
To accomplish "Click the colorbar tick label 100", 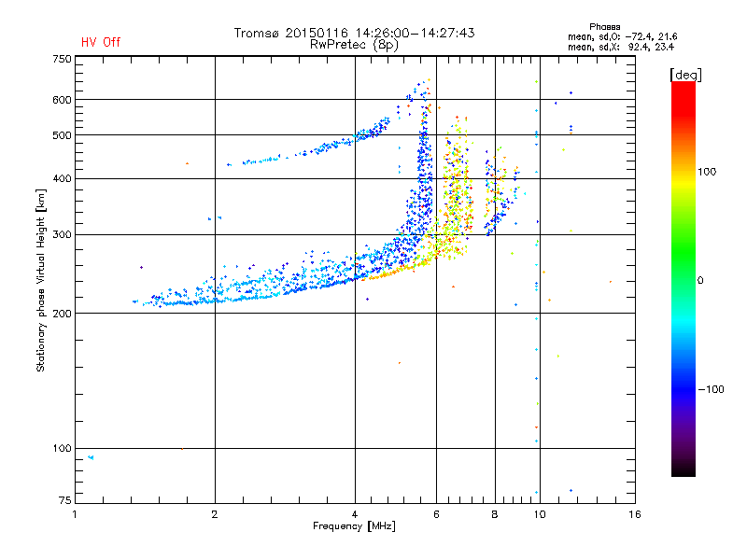I will [x=707, y=172].
